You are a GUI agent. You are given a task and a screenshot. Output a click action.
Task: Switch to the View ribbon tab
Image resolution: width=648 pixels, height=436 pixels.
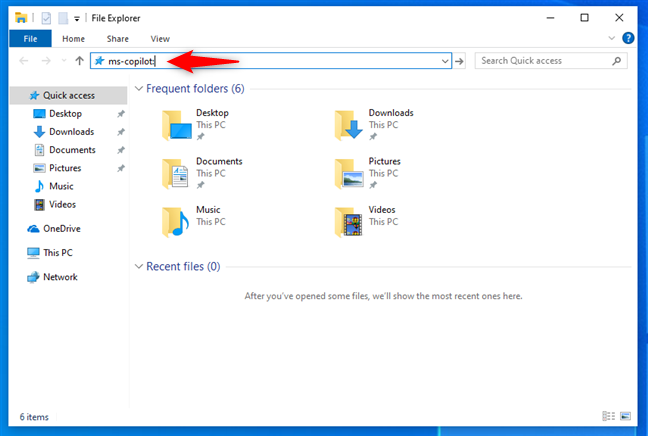tap(160, 39)
